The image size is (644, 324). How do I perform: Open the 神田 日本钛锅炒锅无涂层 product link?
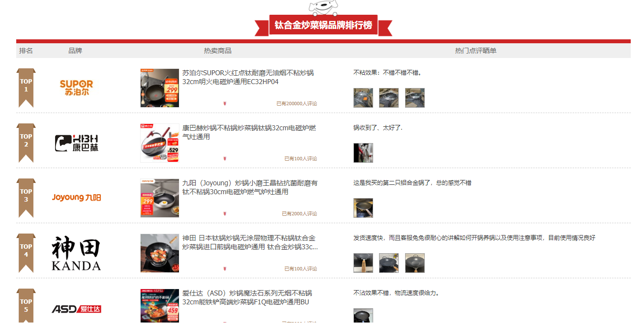tap(250, 242)
